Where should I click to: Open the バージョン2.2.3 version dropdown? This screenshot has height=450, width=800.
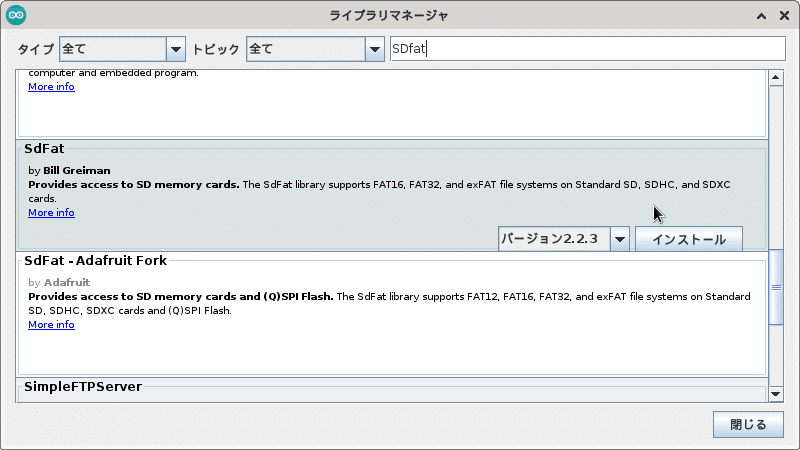pyautogui.click(x=564, y=239)
